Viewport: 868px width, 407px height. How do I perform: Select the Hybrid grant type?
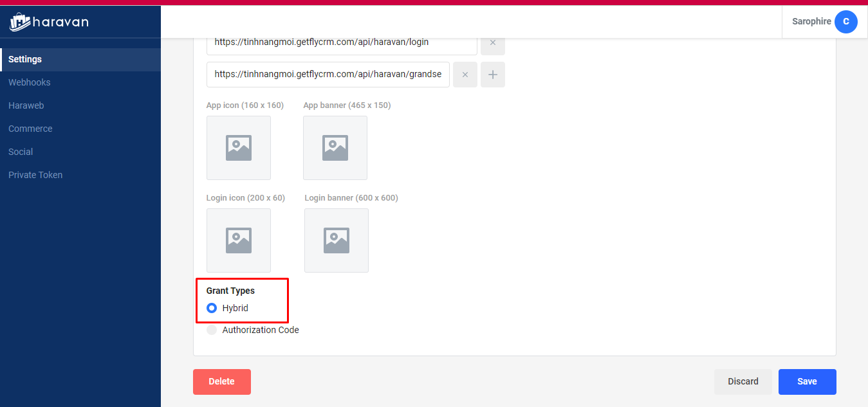coord(212,308)
